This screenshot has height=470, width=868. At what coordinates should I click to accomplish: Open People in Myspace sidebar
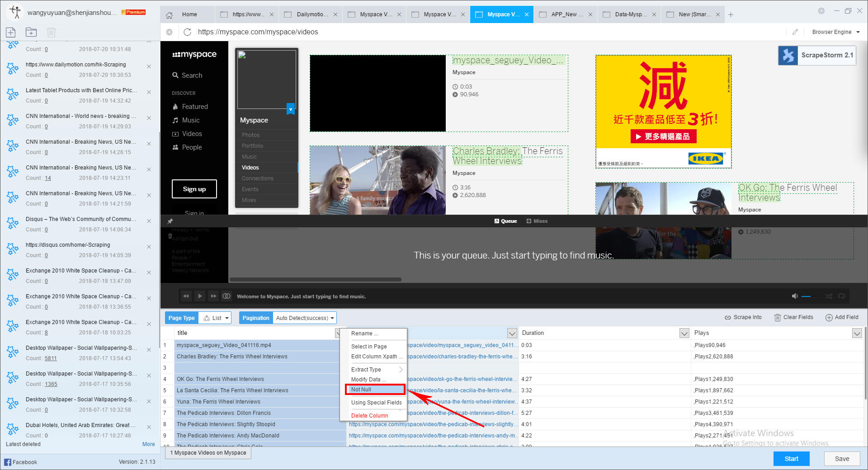[192, 147]
